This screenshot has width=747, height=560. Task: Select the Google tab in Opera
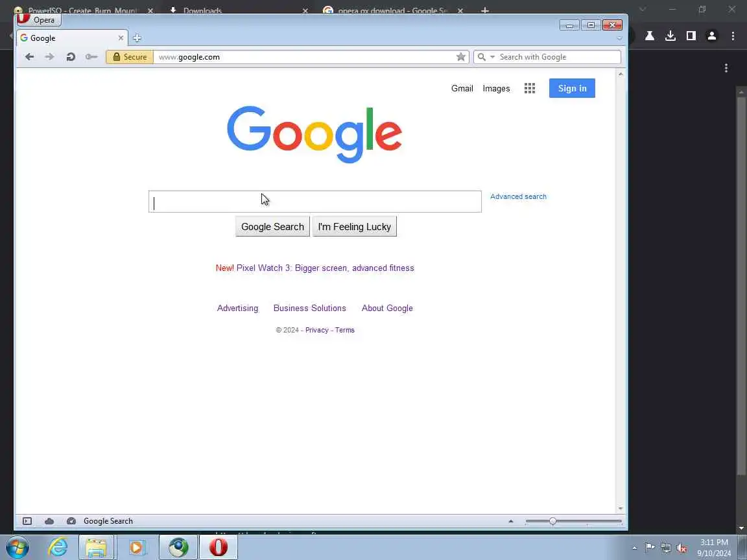(71, 38)
